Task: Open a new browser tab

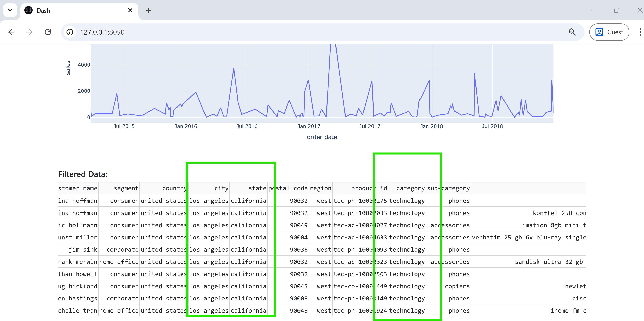Action: click(x=148, y=10)
